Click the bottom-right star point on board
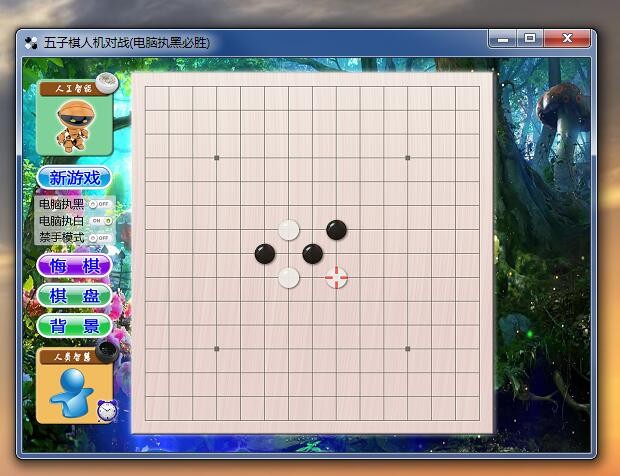This screenshot has width=620, height=476. [408, 349]
